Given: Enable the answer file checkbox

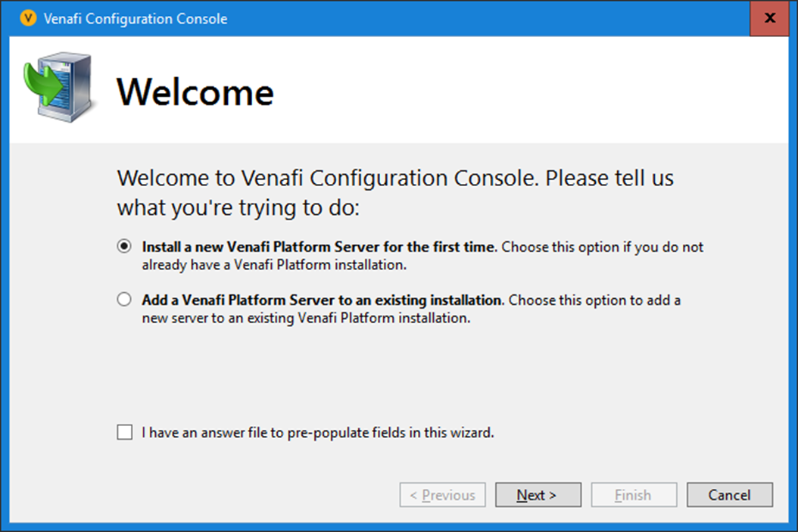Looking at the screenshot, I should [x=124, y=433].
